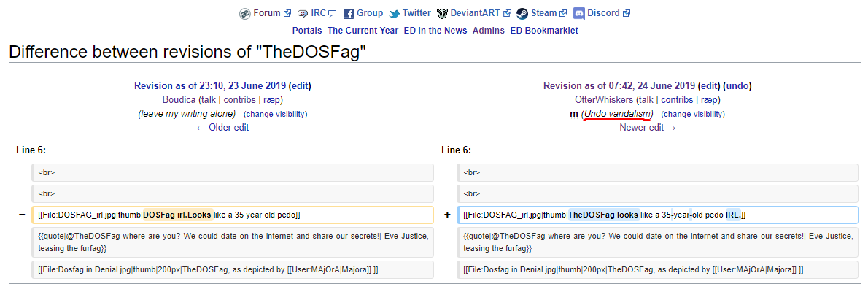Open OtterWhiskers' user page
Image resolution: width=868 pixels, height=292 pixels.
[604, 100]
